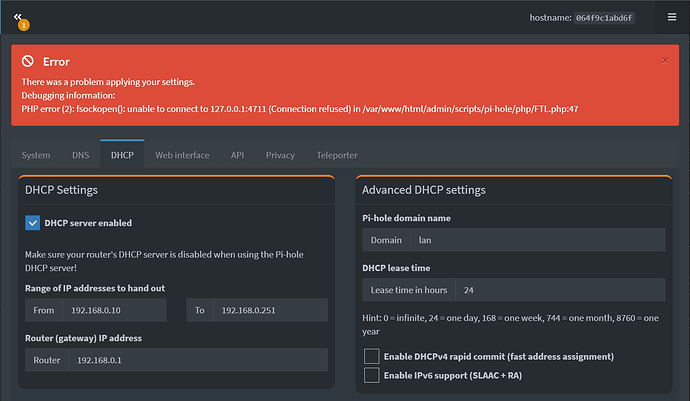Open the DNS settings tab
This screenshot has width=690, height=401.
click(81, 155)
